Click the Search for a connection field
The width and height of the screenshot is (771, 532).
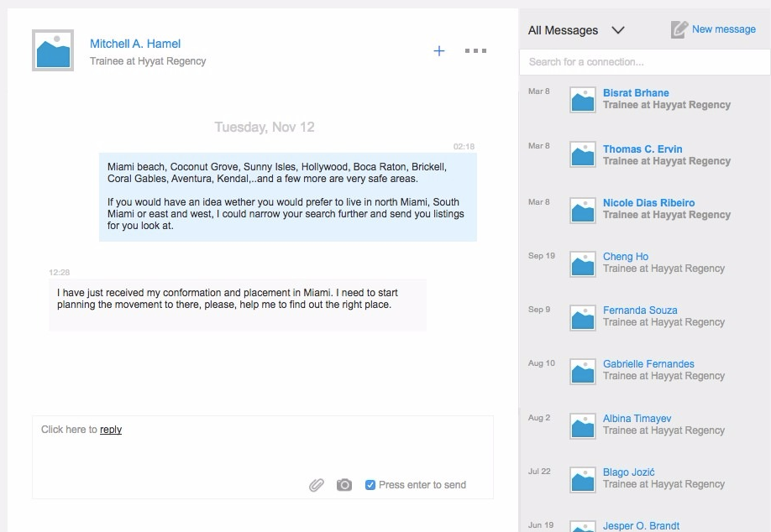coord(644,62)
